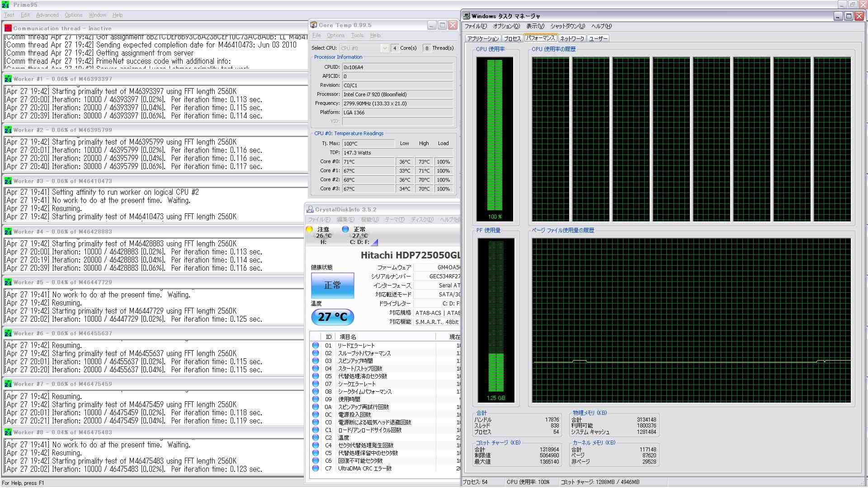The height and width of the screenshot is (488, 868).
Task: Switch to the ネットワーク tab
Action: (x=572, y=39)
